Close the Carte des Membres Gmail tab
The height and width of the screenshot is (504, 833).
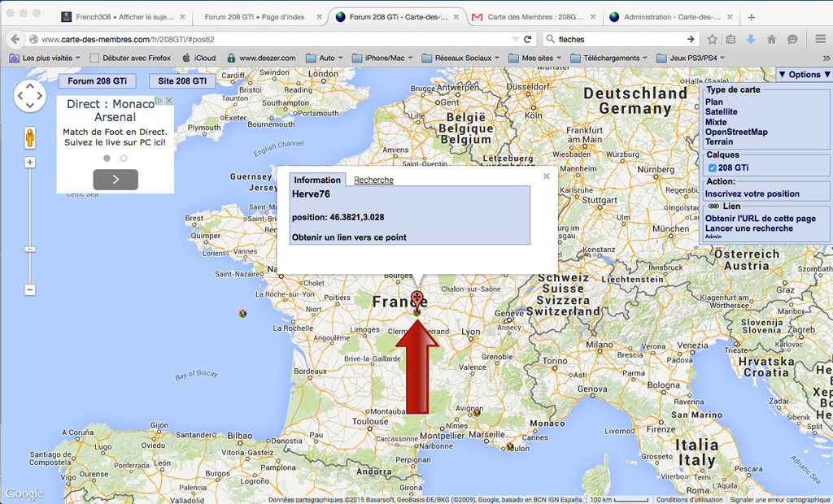coord(593,17)
